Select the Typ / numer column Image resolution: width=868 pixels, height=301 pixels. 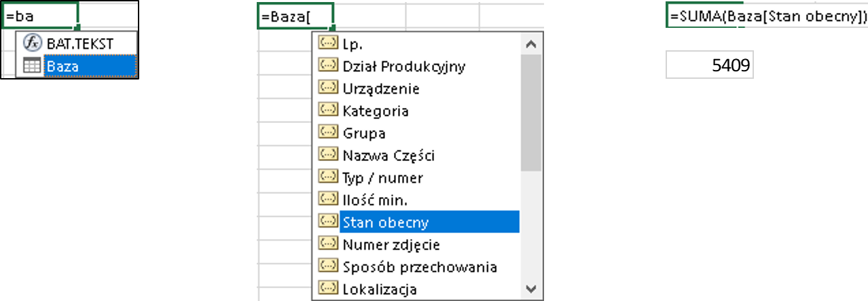(382, 177)
